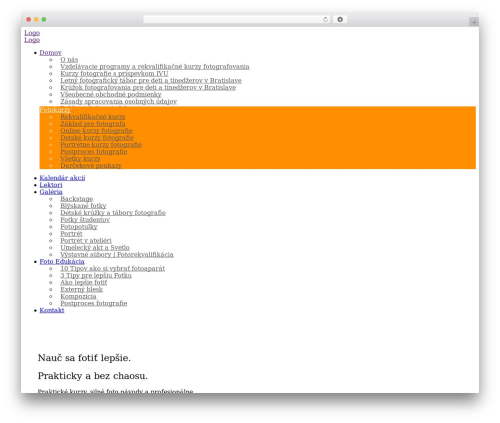Open a new tab with plus button

pyautogui.click(x=474, y=22)
